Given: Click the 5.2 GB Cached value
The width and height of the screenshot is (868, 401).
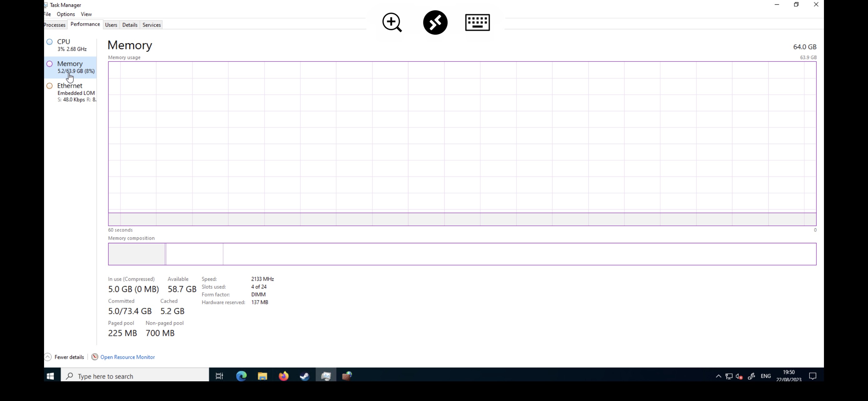Looking at the screenshot, I should 172,311.
